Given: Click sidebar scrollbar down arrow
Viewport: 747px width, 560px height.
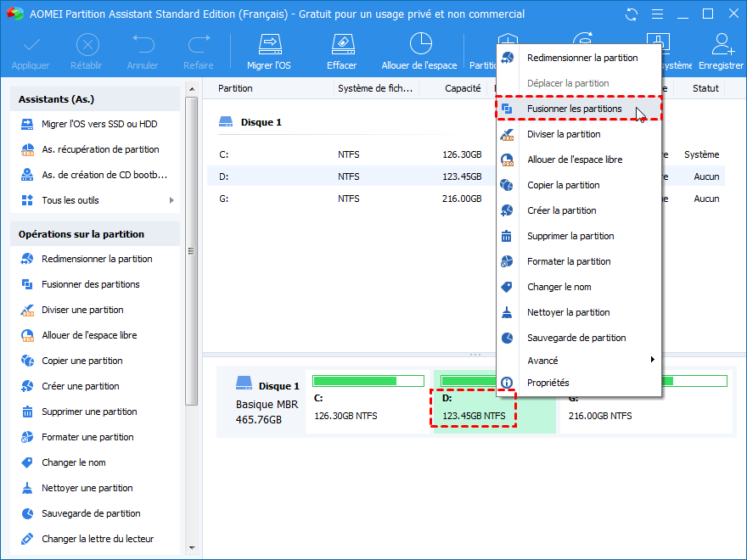Looking at the screenshot, I should [192, 548].
